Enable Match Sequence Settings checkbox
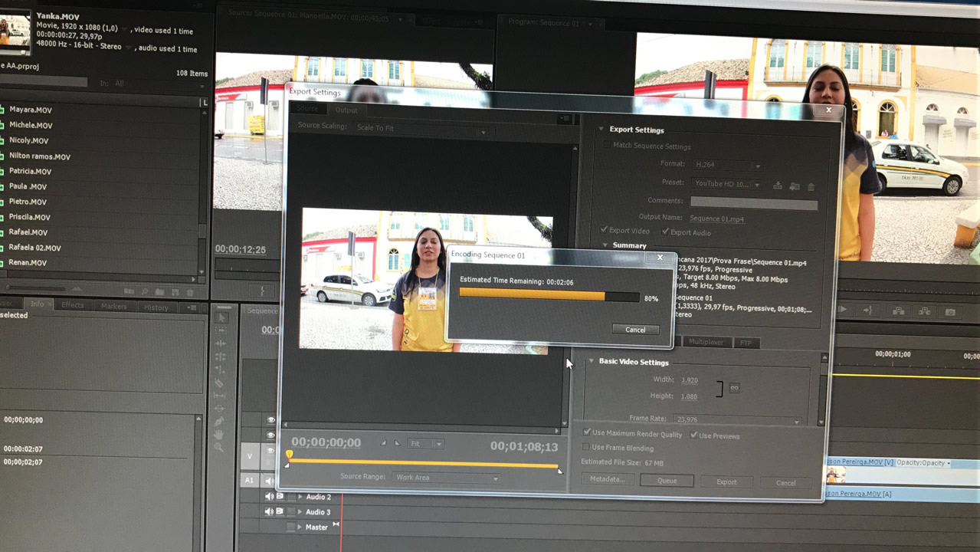The width and height of the screenshot is (980, 552). pyautogui.click(x=607, y=146)
